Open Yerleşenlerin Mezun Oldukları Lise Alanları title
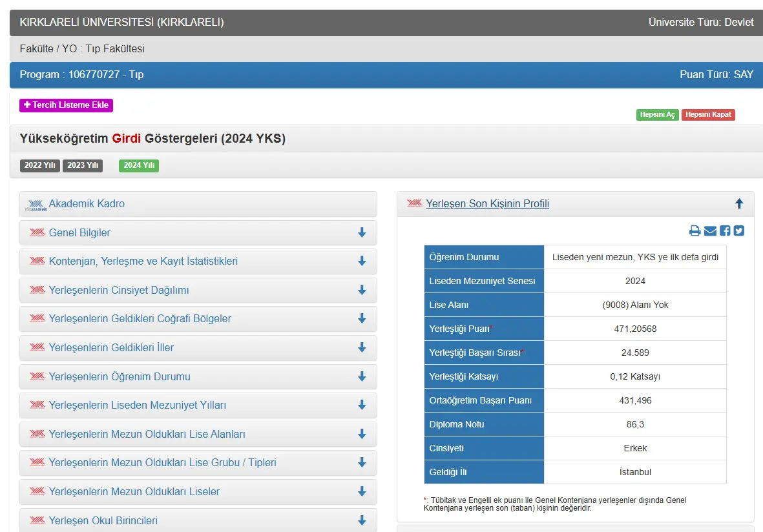The width and height of the screenshot is (763, 532). pos(147,435)
